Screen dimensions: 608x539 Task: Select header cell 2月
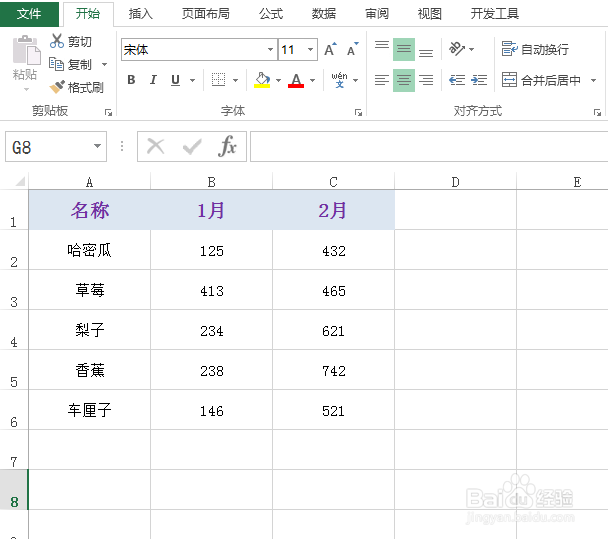[x=333, y=210]
